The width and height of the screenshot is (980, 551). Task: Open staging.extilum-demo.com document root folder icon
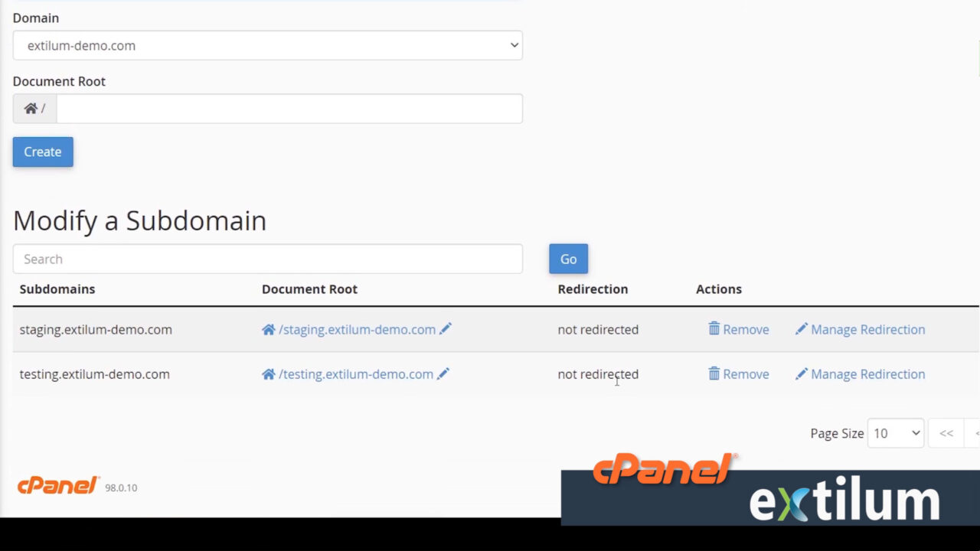pos(269,329)
